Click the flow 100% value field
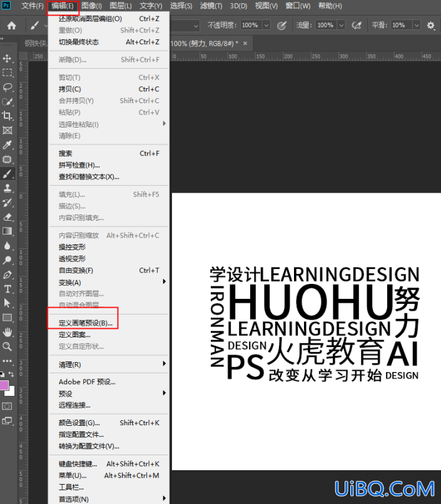The height and width of the screenshot is (504, 441). click(x=326, y=25)
